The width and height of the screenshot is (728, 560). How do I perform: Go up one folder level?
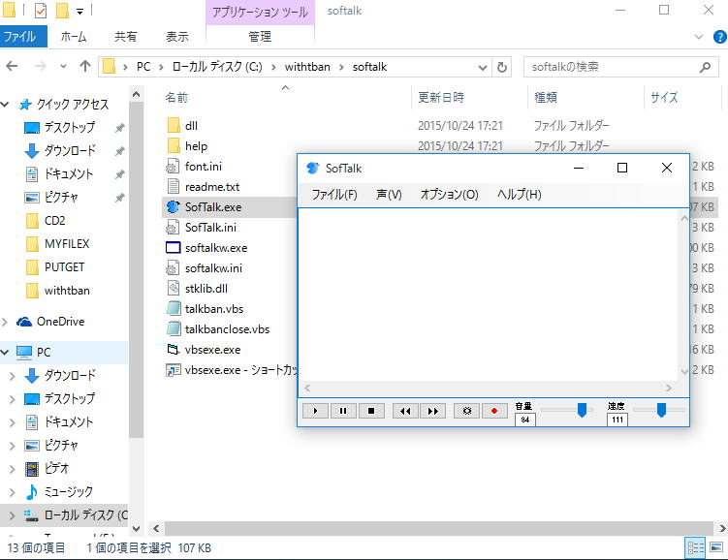coord(85,66)
